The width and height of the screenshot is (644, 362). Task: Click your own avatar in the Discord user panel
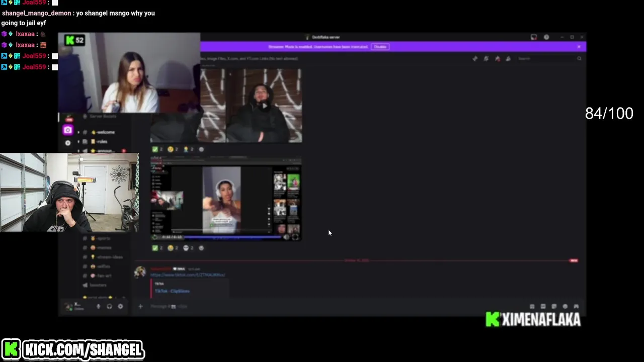click(69, 306)
